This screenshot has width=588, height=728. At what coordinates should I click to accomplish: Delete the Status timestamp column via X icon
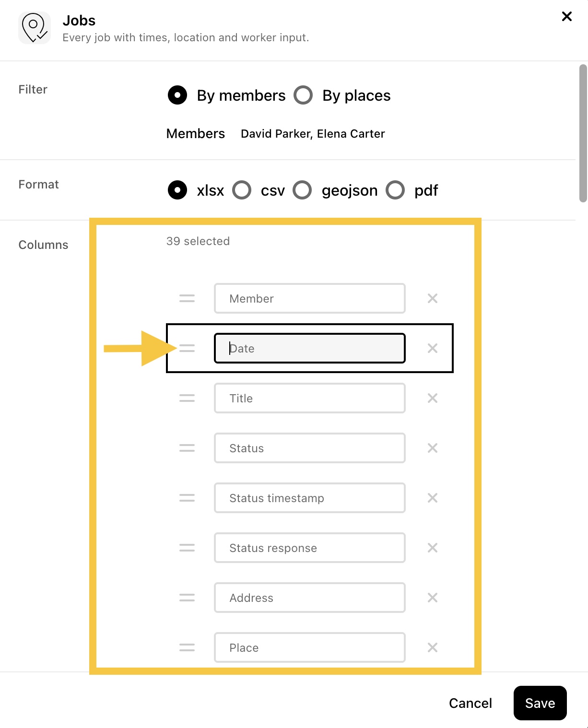(x=432, y=498)
